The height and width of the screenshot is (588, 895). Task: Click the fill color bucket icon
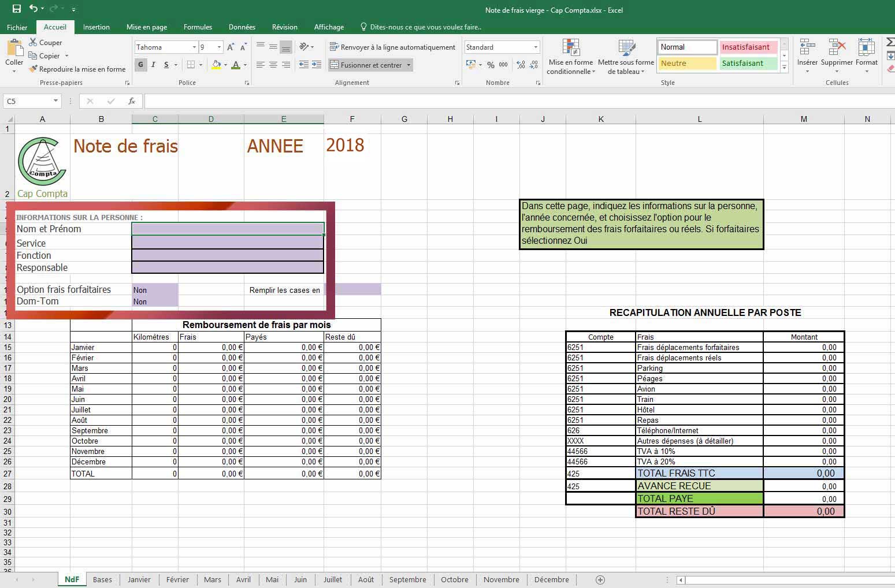tap(216, 65)
